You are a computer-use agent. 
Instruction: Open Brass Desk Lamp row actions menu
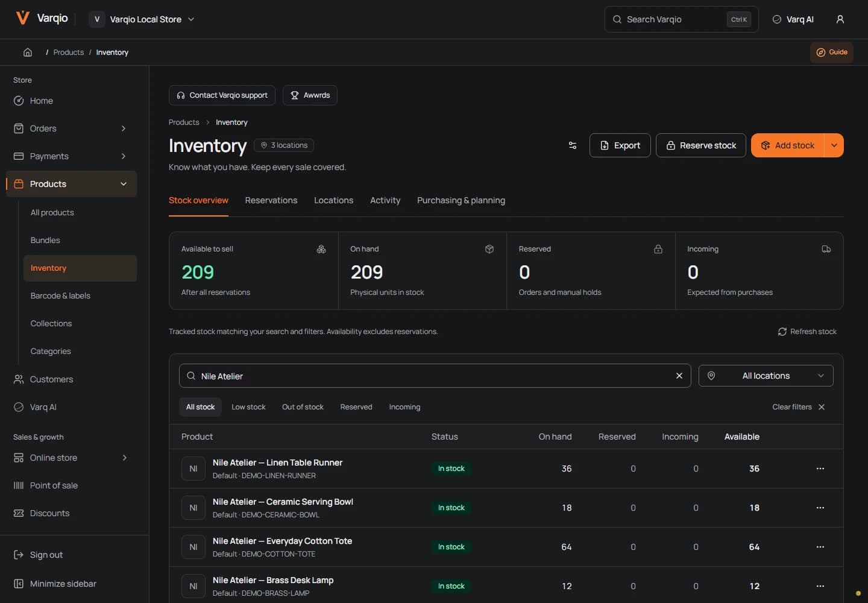820,586
